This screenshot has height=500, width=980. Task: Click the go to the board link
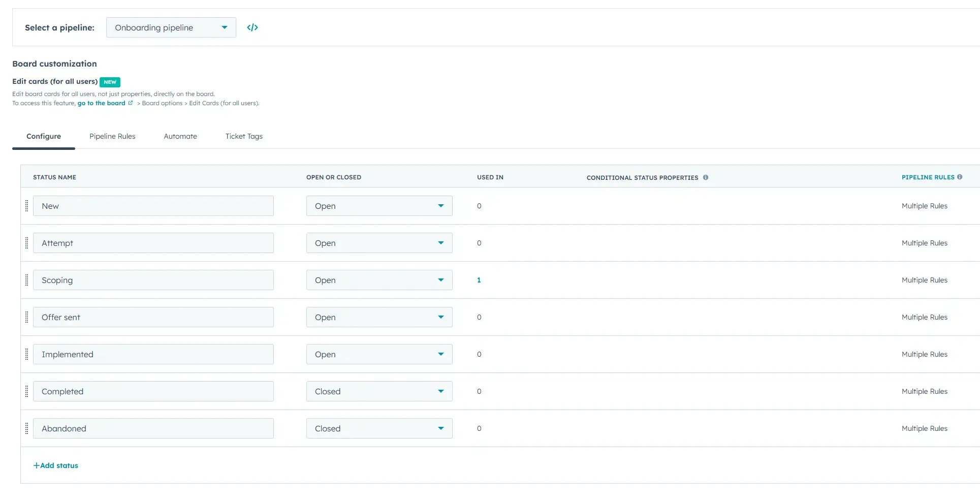101,103
